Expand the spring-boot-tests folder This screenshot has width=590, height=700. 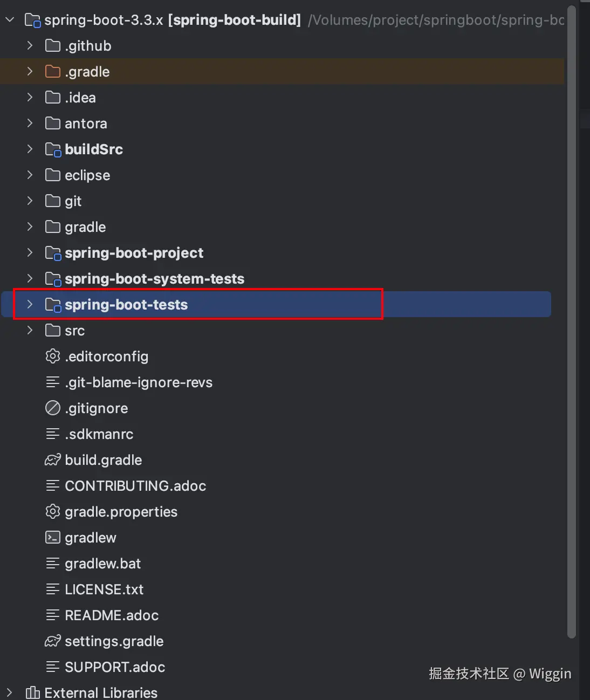pyautogui.click(x=30, y=305)
